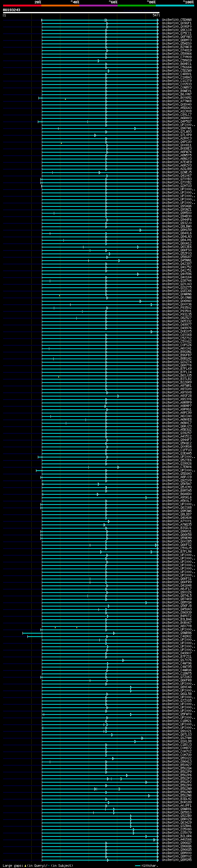The height and width of the screenshot is (868, 197).
Task: Open the UniRef100_Q6FVW3 entry
Action: click(177, 37)
